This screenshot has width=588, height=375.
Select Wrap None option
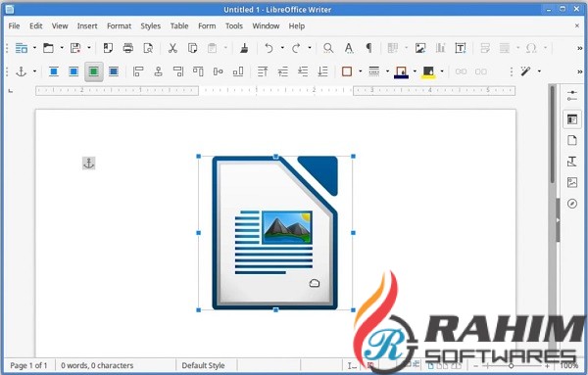[54, 71]
